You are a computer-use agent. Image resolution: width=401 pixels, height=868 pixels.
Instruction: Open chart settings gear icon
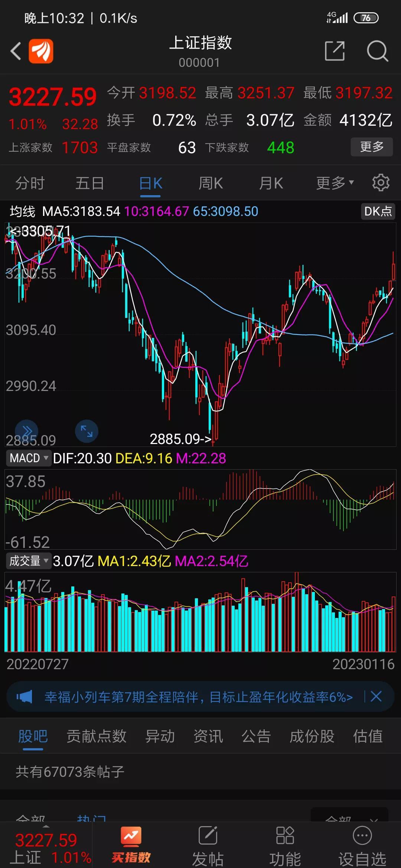click(x=381, y=183)
